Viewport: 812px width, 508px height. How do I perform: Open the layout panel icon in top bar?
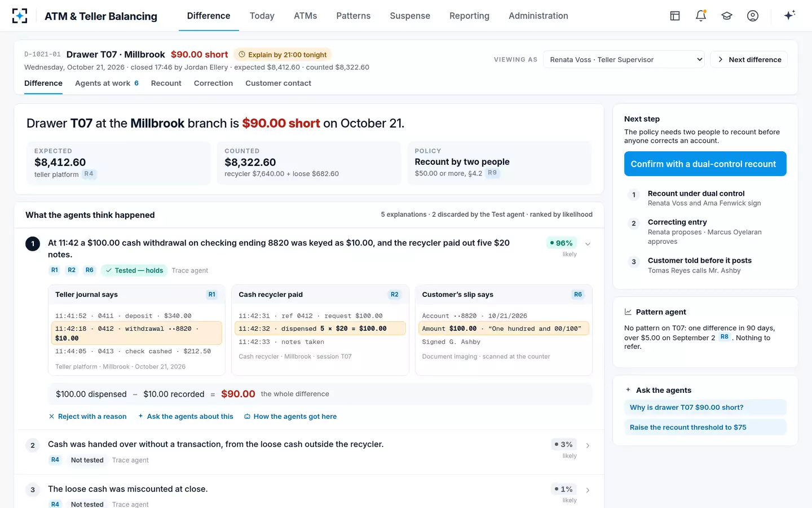675,16
